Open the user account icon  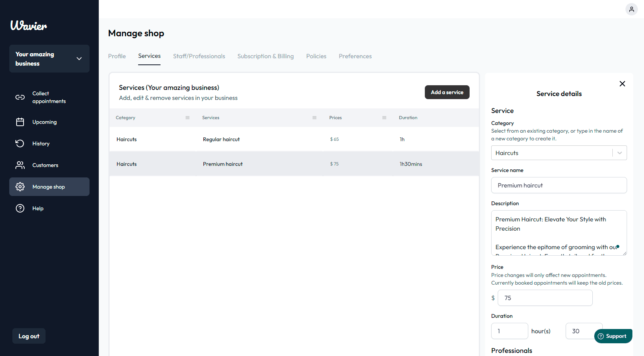tap(631, 9)
